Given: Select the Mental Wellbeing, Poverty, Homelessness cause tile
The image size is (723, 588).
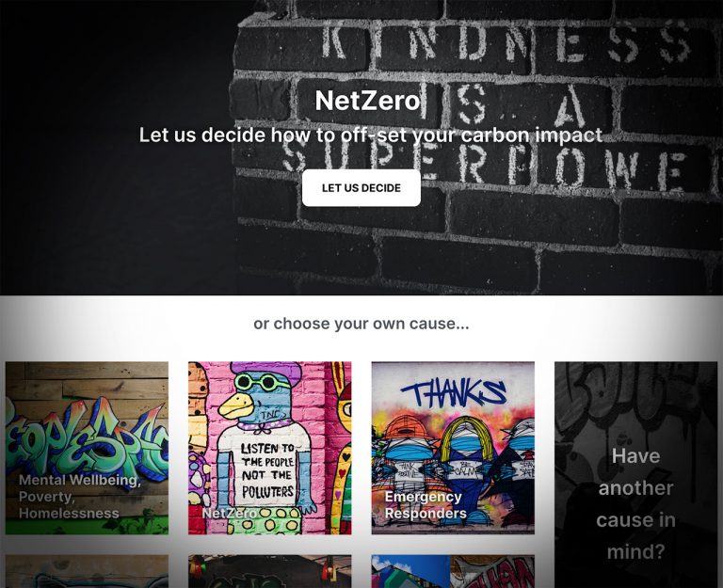Looking at the screenshot, I should (87, 448).
